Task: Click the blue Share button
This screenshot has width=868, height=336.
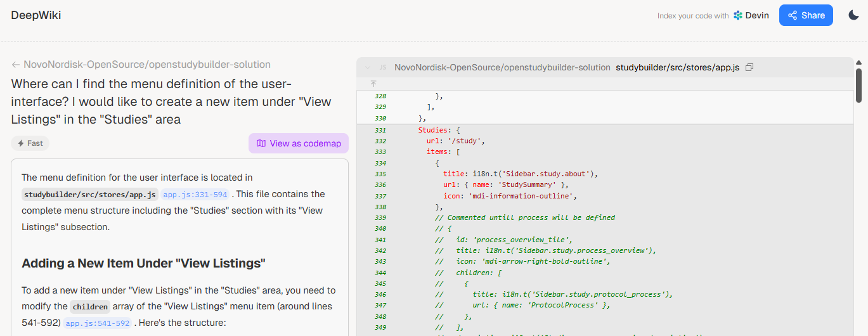Action: pyautogui.click(x=806, y=15)
